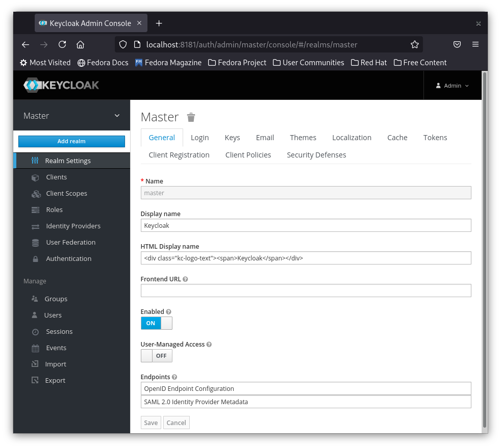Click the Add realm button
501x448 pixels.
point(71,141)
